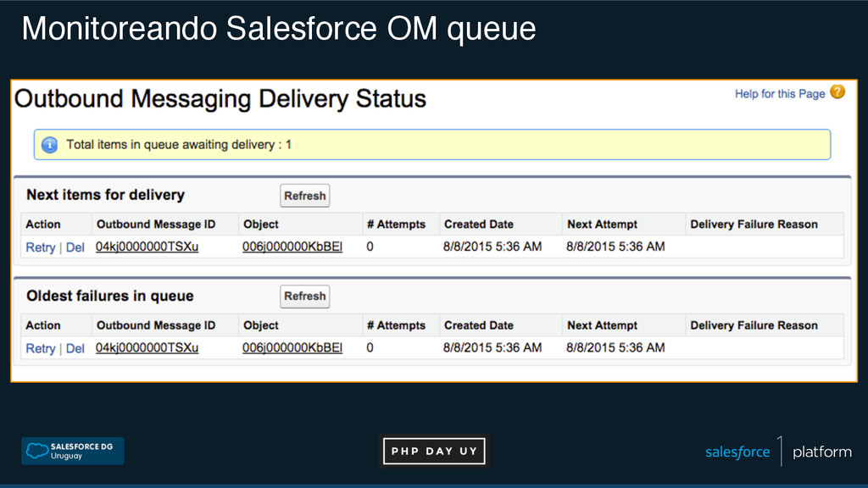The image size is (868, 488).
Task: Click # Attempts header in Next items table
Action: pyautogui.click(x=396, y=224)
